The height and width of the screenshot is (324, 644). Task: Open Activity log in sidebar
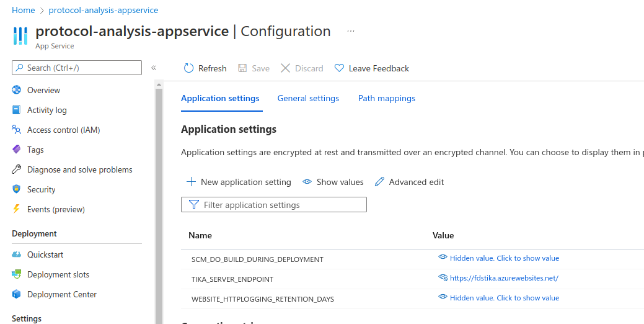47,110
